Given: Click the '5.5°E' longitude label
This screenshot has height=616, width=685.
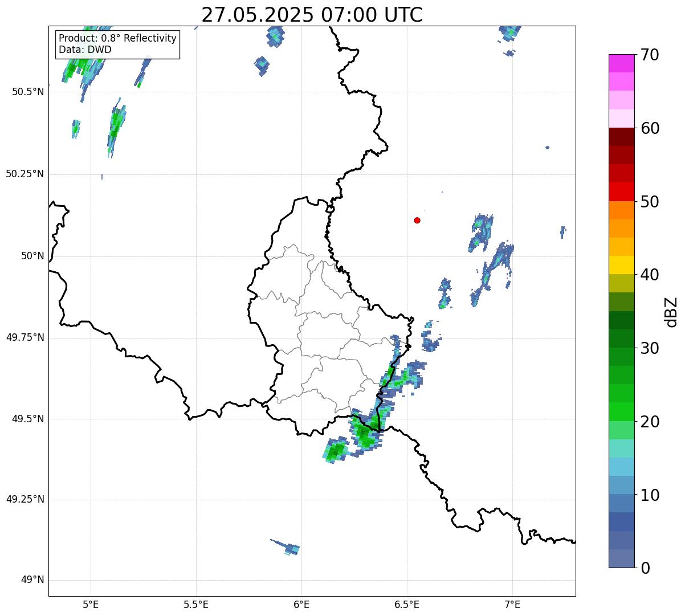Looking at the screenshot, I should 196,605.
